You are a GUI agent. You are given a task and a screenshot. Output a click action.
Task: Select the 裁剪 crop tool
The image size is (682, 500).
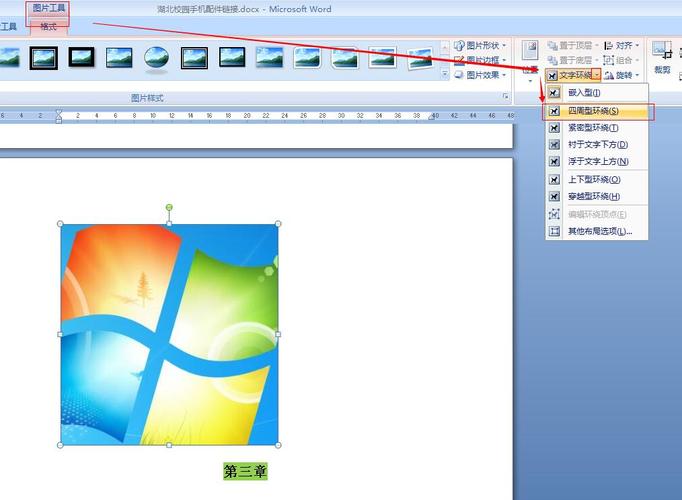[x=662, y=57]
